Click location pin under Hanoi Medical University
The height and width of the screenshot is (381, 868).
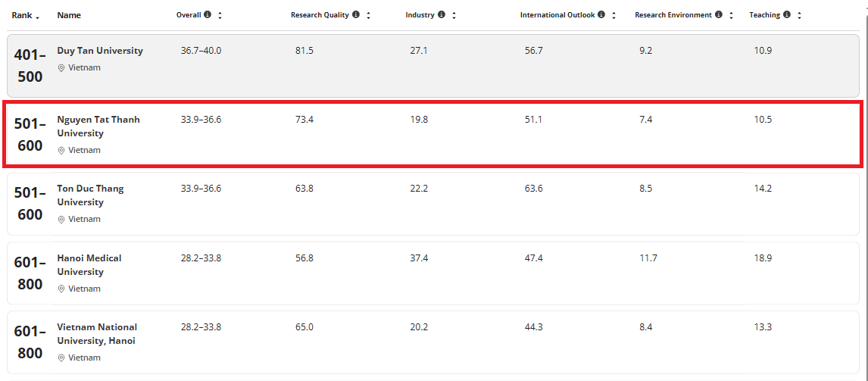click(61, 289)
